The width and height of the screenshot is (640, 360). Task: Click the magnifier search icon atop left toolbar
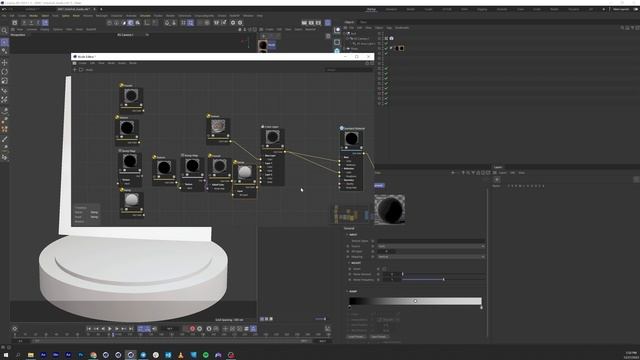[x=4, y=31]
